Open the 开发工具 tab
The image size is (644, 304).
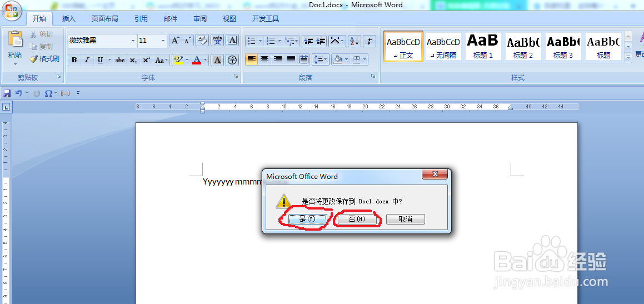[x=265, y=18]
